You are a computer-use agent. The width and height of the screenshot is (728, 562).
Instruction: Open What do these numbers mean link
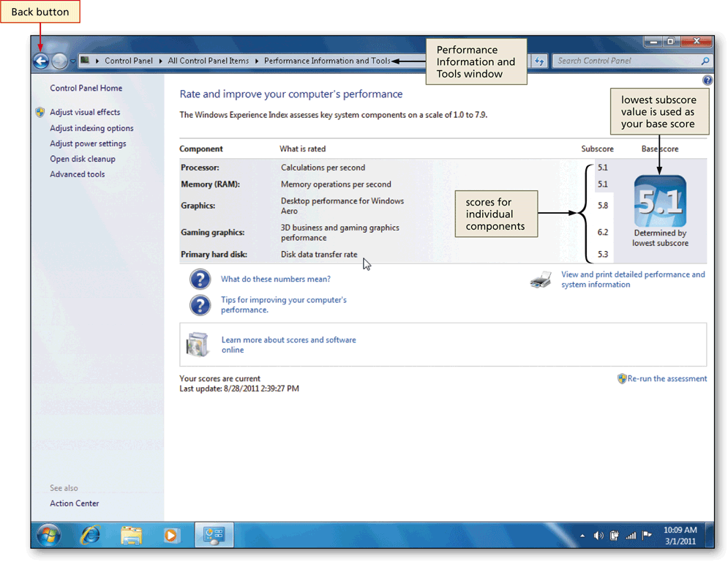[276, 279]
